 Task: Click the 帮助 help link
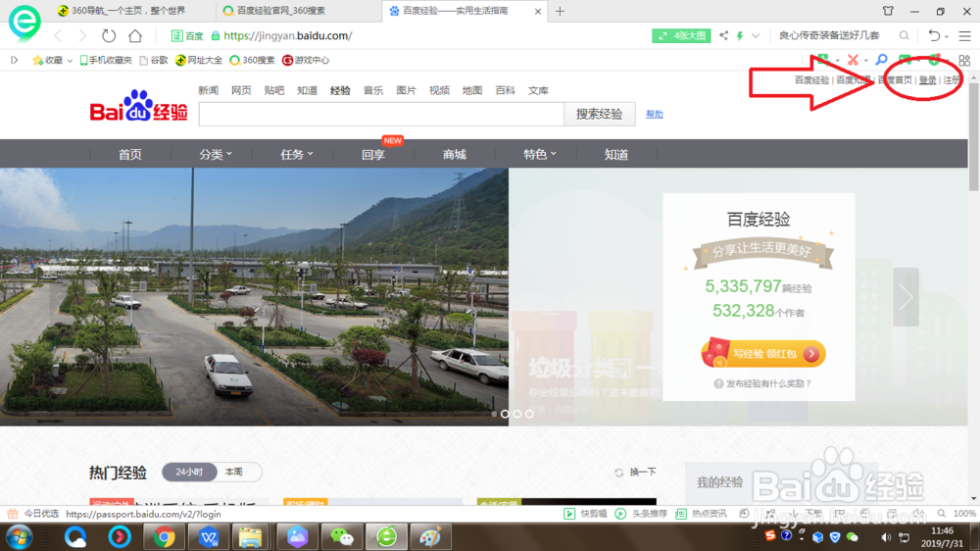point(655,114)
